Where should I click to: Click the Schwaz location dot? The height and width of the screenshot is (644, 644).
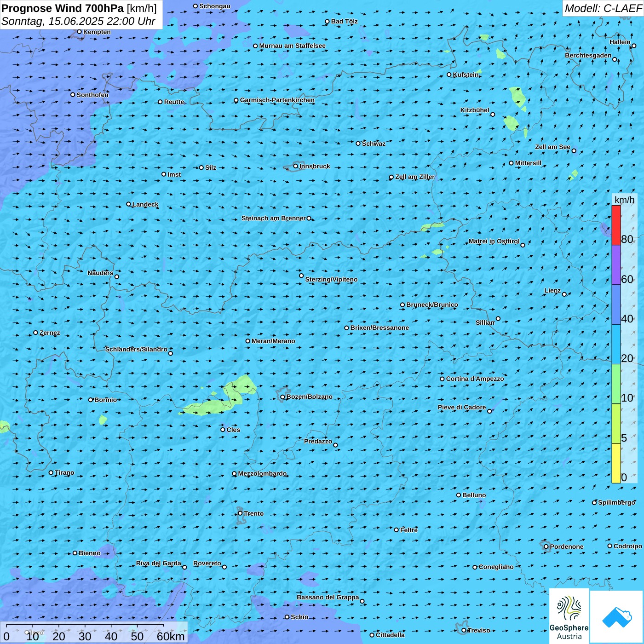358,144
